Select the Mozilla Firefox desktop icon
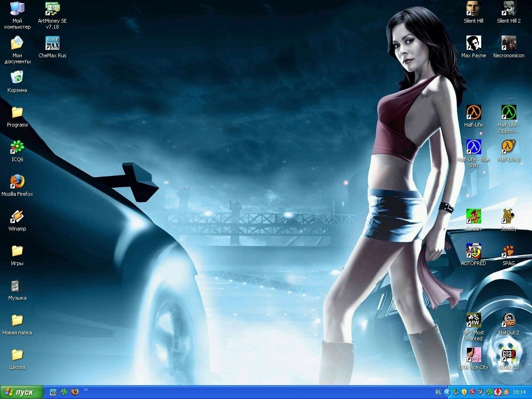532x399 pixels. pos(17,182)
